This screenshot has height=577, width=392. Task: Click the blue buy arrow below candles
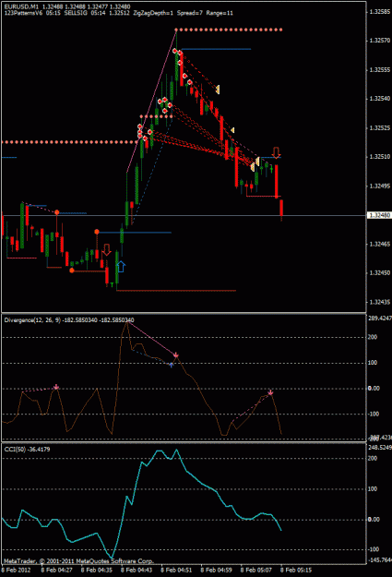tap(121, 266)
